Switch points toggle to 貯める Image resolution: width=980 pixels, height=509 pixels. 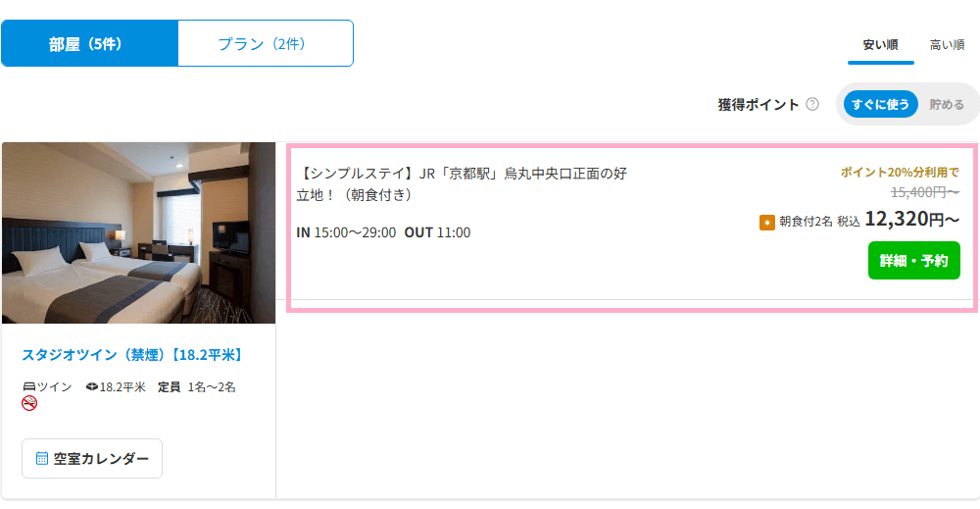947,104
